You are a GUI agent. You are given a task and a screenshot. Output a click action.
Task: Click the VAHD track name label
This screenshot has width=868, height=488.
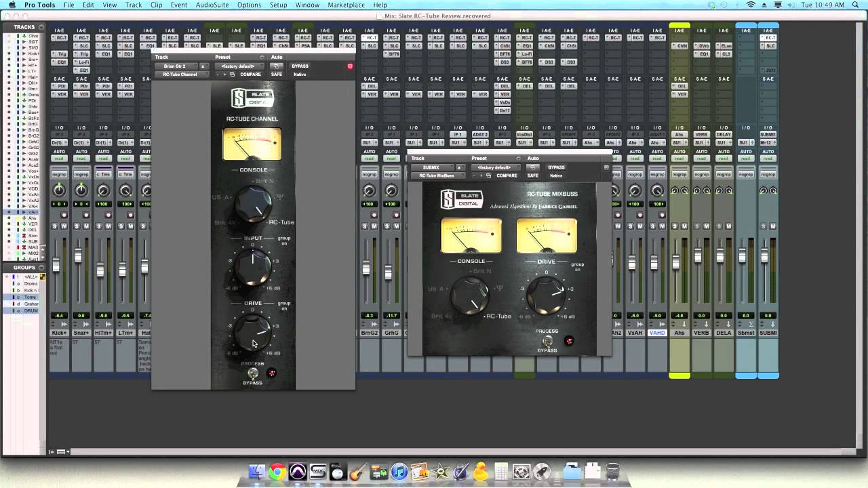point(657,333)
